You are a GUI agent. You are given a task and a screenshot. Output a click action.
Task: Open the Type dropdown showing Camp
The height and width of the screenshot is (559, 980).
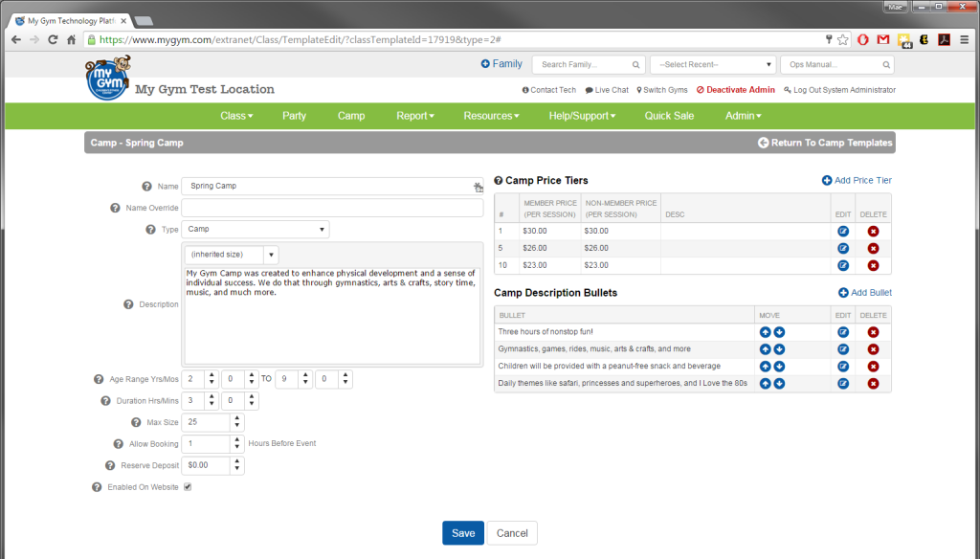pos(255,230)
